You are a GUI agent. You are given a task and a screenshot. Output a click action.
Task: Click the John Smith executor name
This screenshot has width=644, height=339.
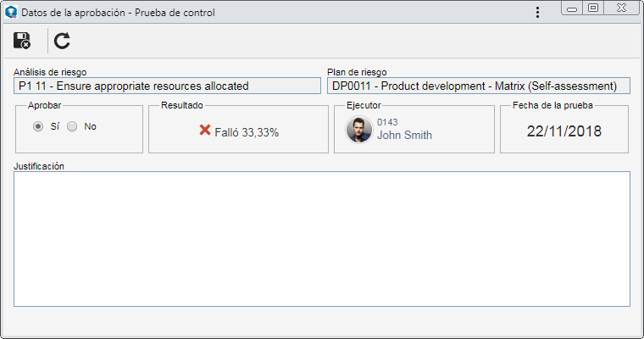[x=404, y=135]
